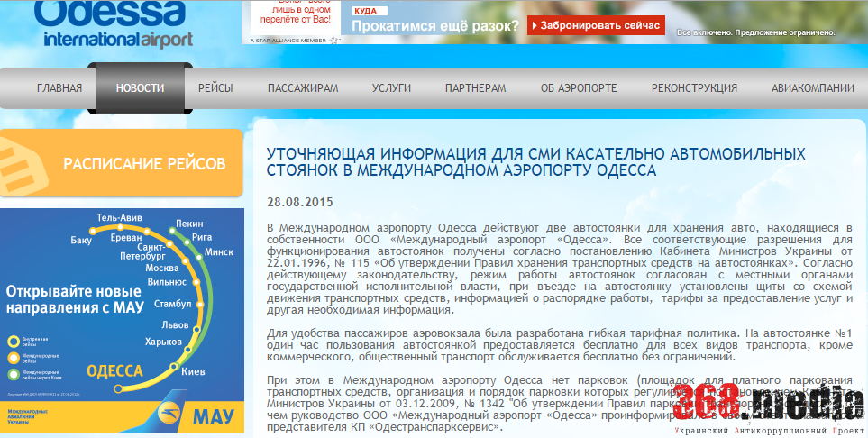Go to the Рейсы section

(215, 88)
